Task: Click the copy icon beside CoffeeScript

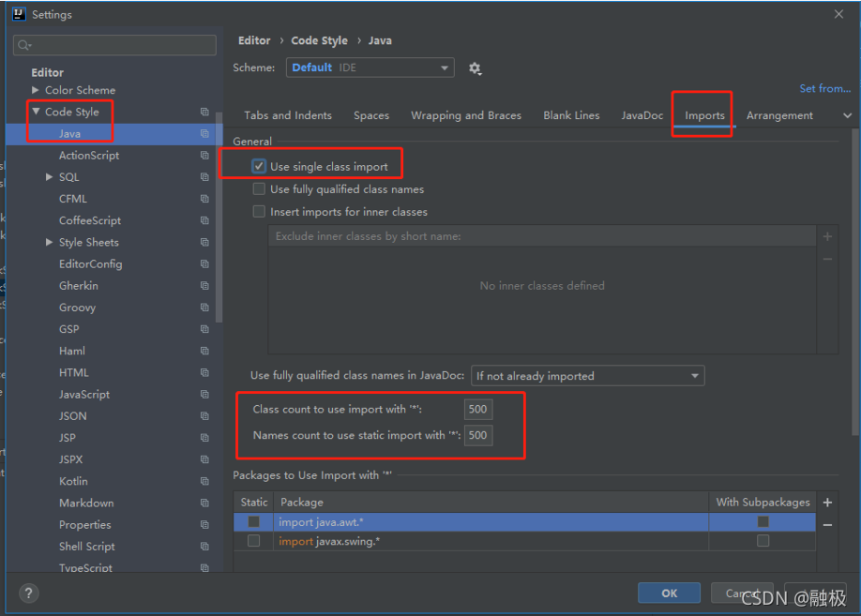Action: (204, 220)
